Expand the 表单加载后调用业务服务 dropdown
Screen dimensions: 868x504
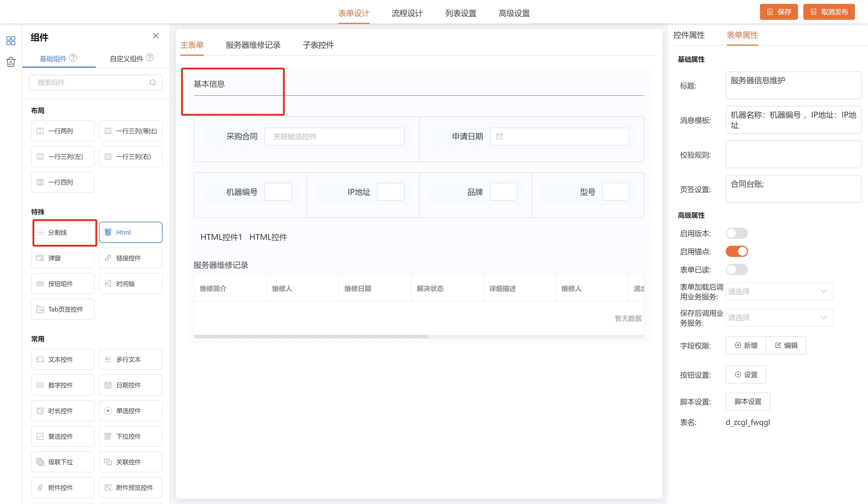779,291
